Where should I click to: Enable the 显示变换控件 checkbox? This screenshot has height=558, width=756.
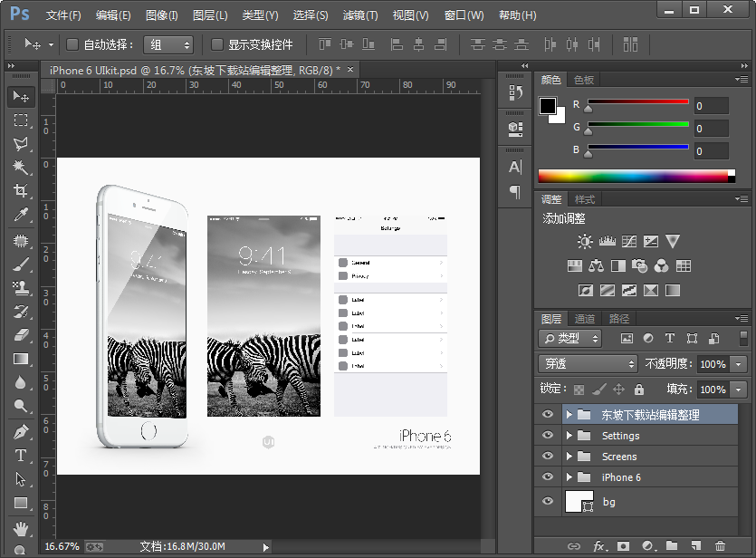tap(217, 44)
